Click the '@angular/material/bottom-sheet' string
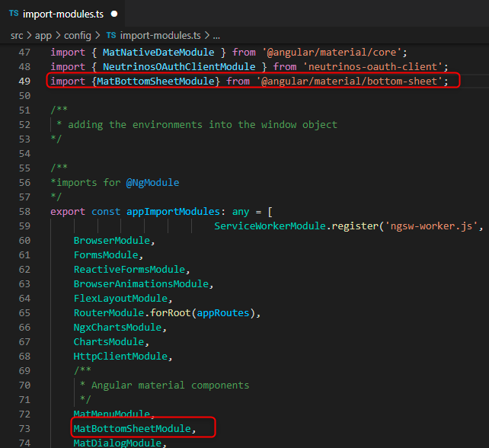Viewport: 489px width, 448px height. pyautogui.click(x=350, y=81)
